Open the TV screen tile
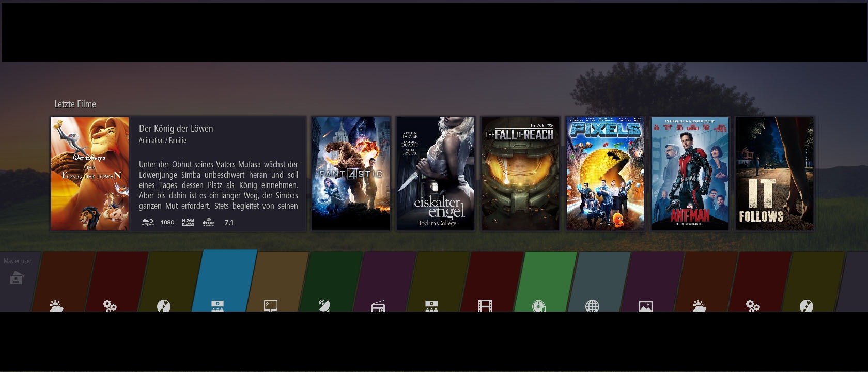 tap(277, 282)
